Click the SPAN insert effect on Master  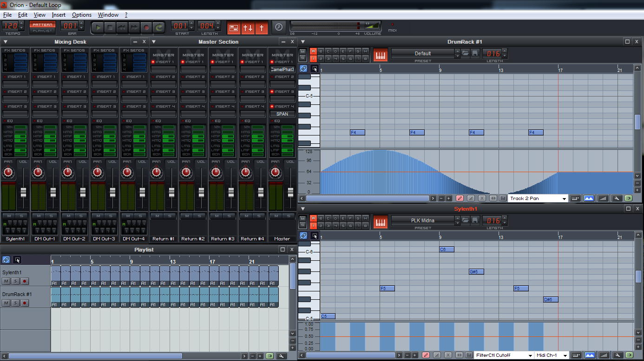tap(282, 114)
